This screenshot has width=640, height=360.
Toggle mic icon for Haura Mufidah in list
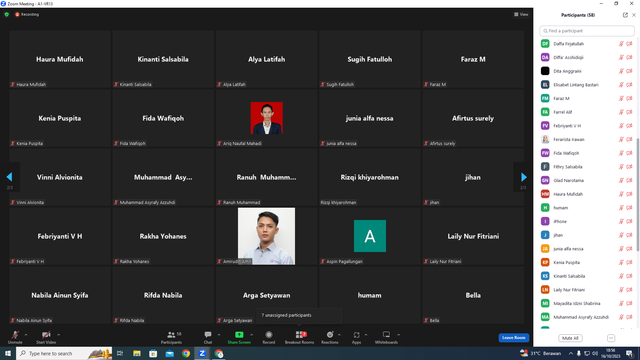coord(621,194)
